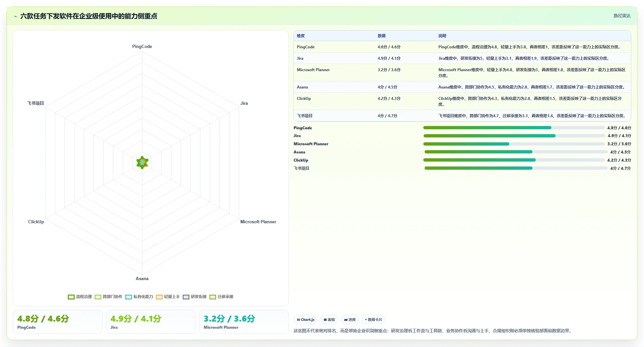The image size is (644, 347).
Task: Select the Microsoft Planner table row name cell
Action: click(334, 72)
